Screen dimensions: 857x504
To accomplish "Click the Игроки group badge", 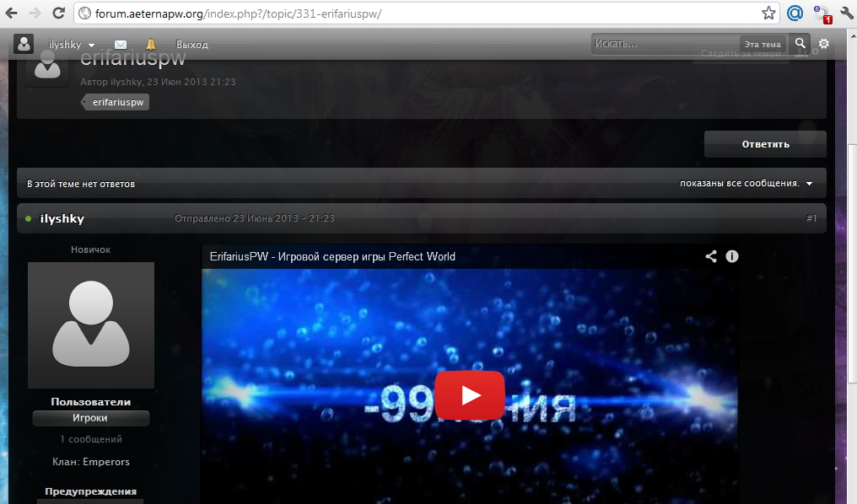I will click(91, 418).
